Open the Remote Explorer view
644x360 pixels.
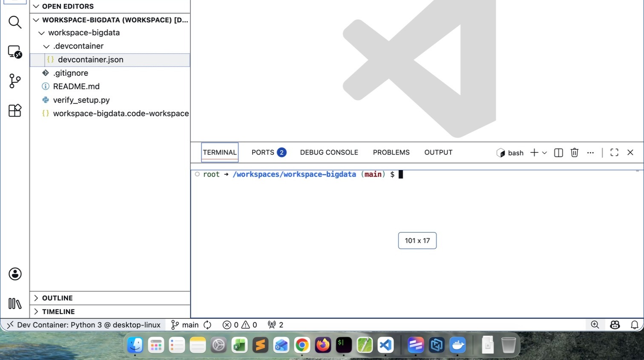[x=15, y=51]
